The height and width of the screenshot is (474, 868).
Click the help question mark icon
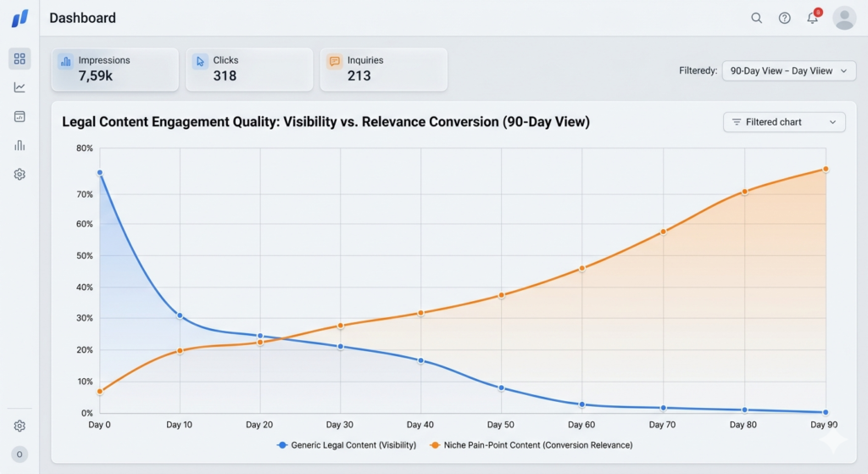pyautogui.click(x=784, y=19)
